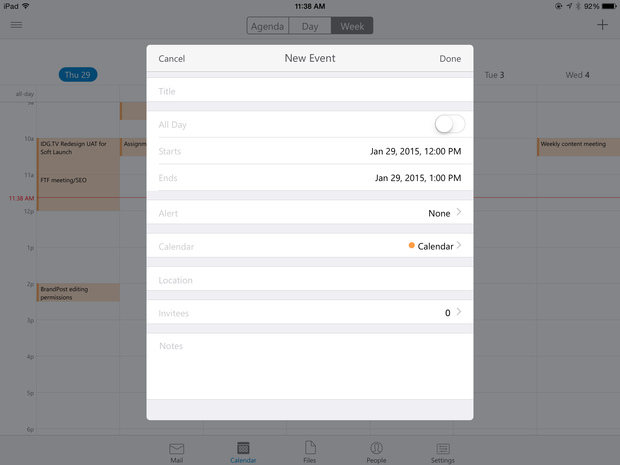Image resolution: width=620 pixels, height=465 pixels.
Task: Switch to Day view
Action: tap(310, 26)
